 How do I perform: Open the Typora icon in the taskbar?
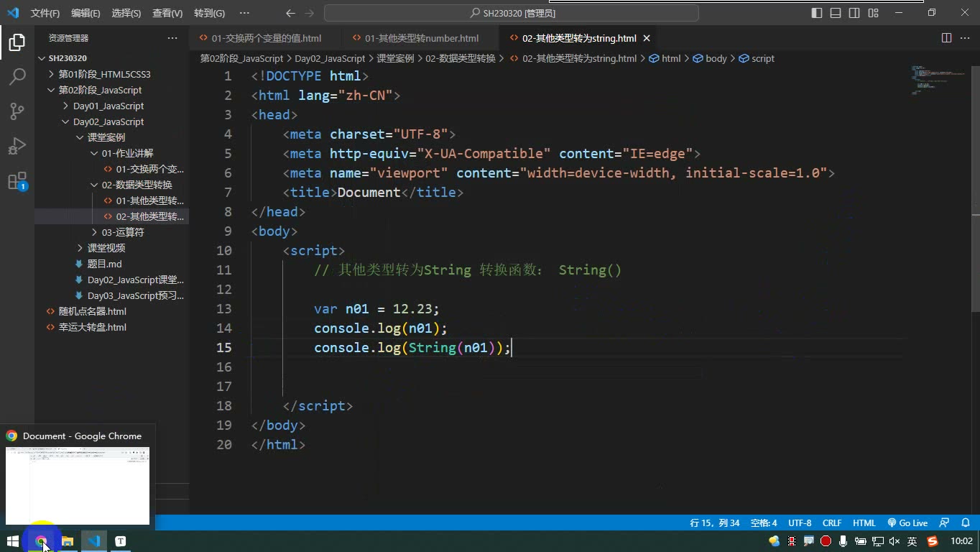[x=120, y=540]
